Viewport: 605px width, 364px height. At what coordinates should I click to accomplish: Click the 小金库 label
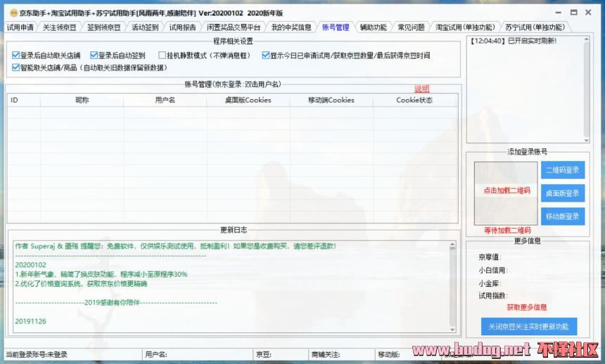pos(490,283)
